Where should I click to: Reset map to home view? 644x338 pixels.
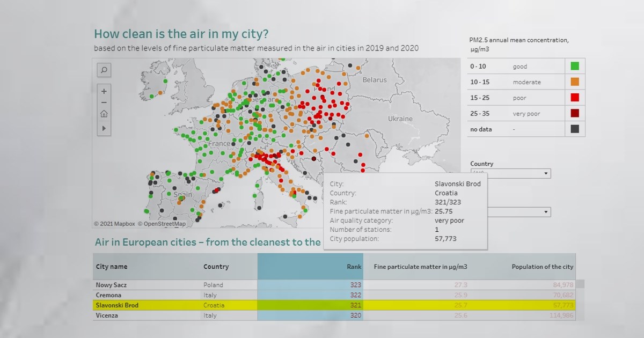click(104, 114)
